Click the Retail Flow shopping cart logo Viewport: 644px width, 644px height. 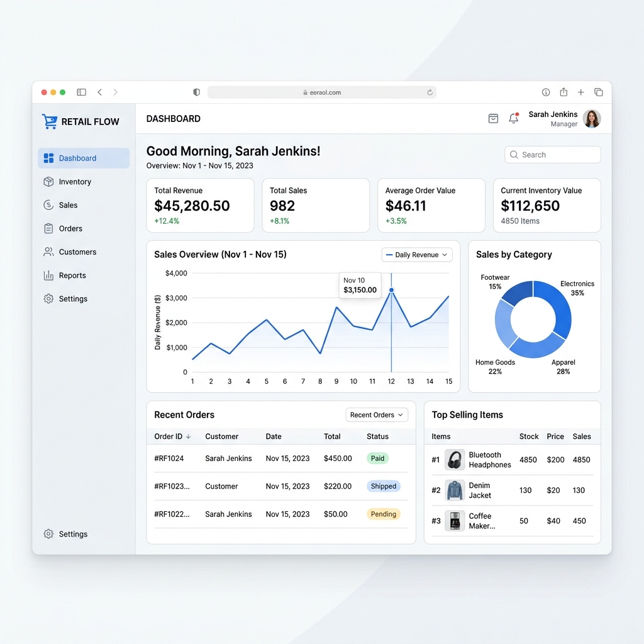pos(50,121)
